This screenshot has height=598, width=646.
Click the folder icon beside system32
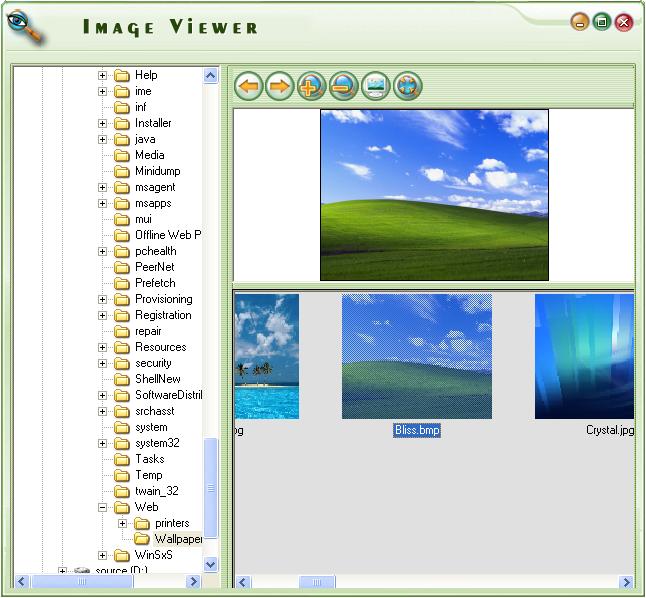[x=122, y=443]
